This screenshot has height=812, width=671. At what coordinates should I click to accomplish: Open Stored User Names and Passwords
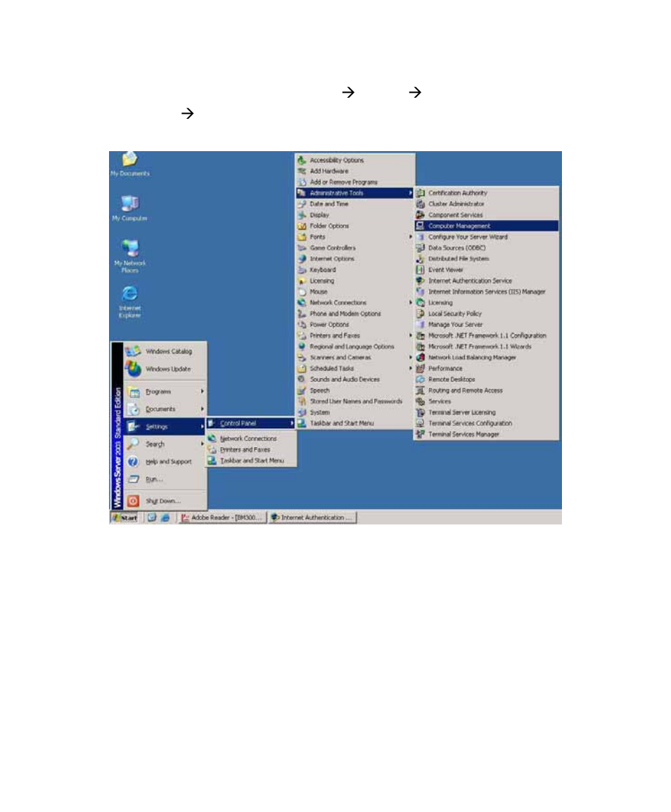pyautogui.click(x=355, y=401)
